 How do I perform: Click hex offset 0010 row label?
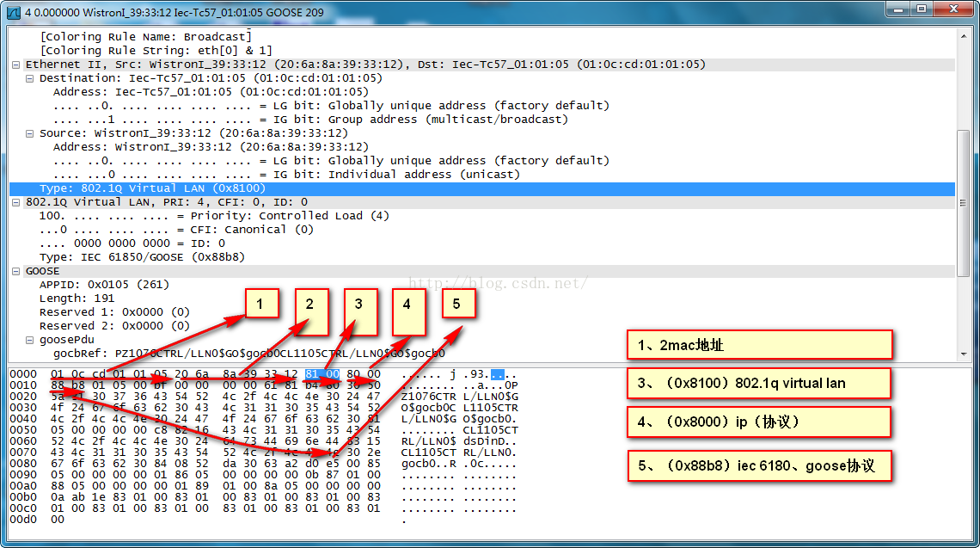[23, 385]
